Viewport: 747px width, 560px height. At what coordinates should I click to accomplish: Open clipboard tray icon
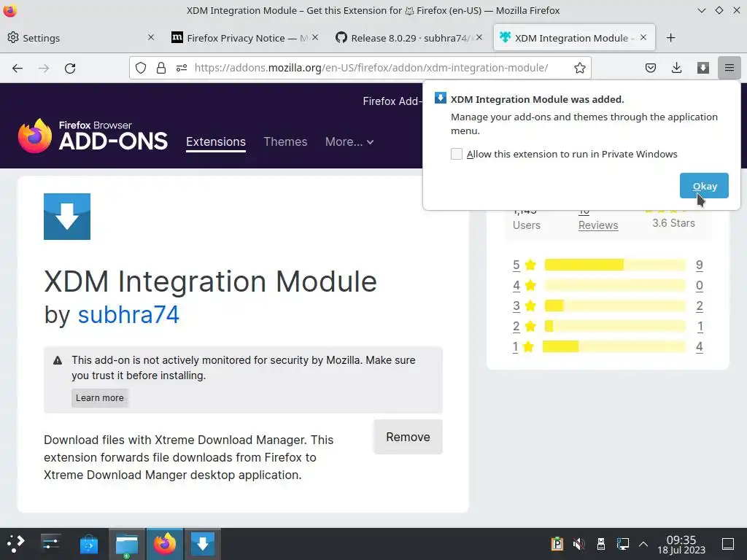[557, 544]
